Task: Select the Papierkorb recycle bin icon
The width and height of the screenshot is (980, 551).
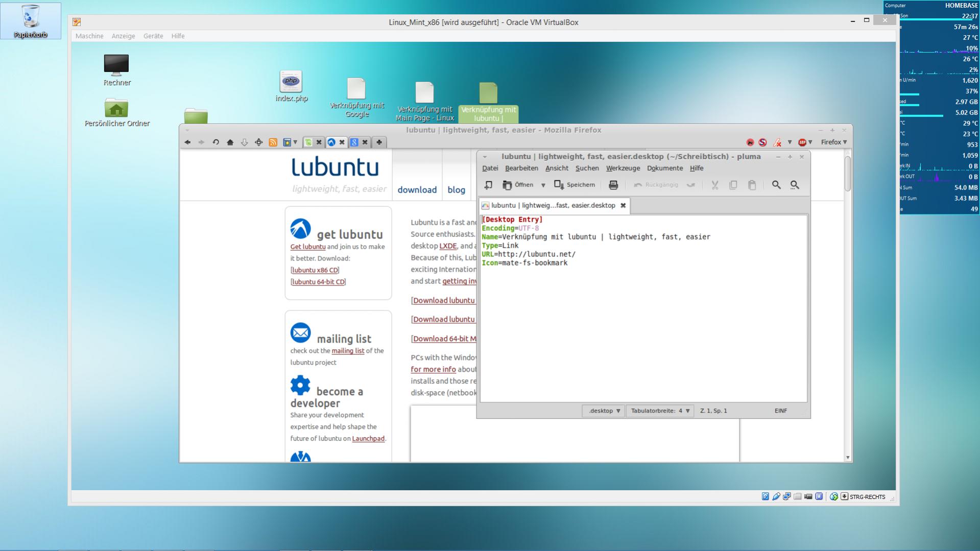Action: (31, 21)
